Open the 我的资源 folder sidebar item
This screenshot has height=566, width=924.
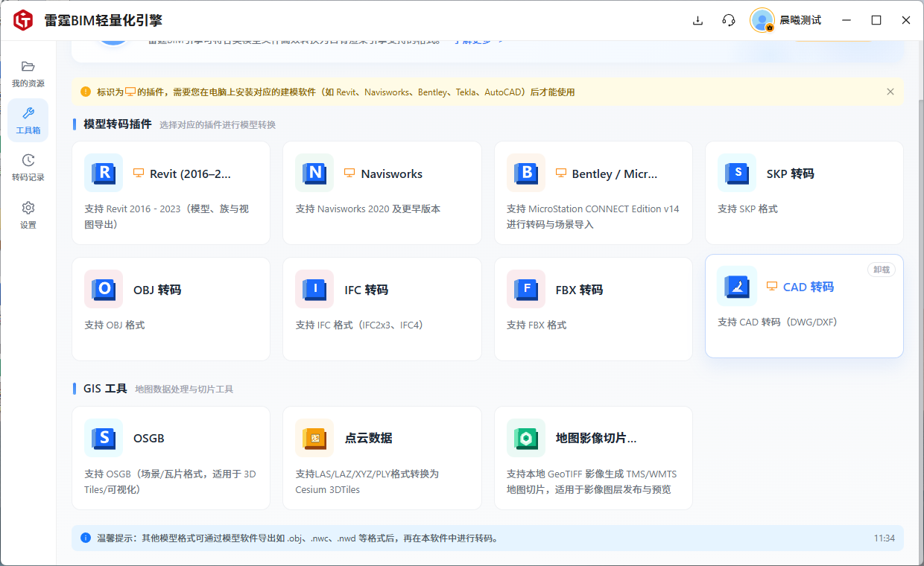[x=28, y=74]
